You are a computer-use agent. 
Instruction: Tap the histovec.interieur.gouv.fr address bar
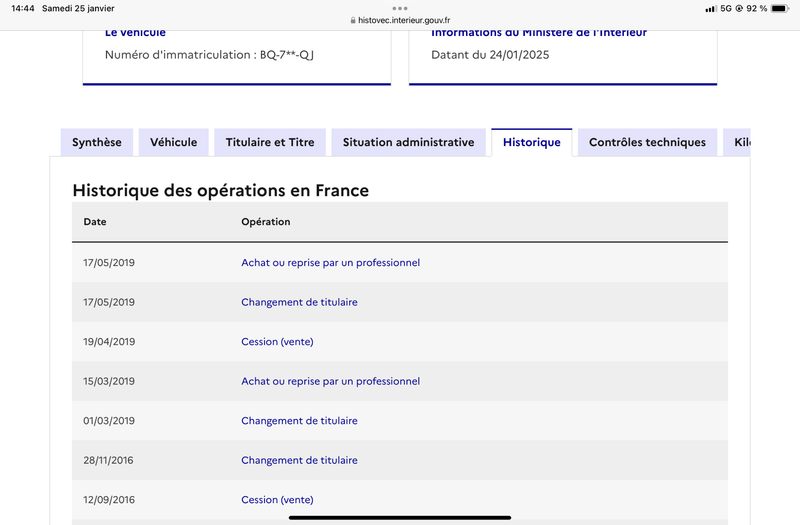400,20
